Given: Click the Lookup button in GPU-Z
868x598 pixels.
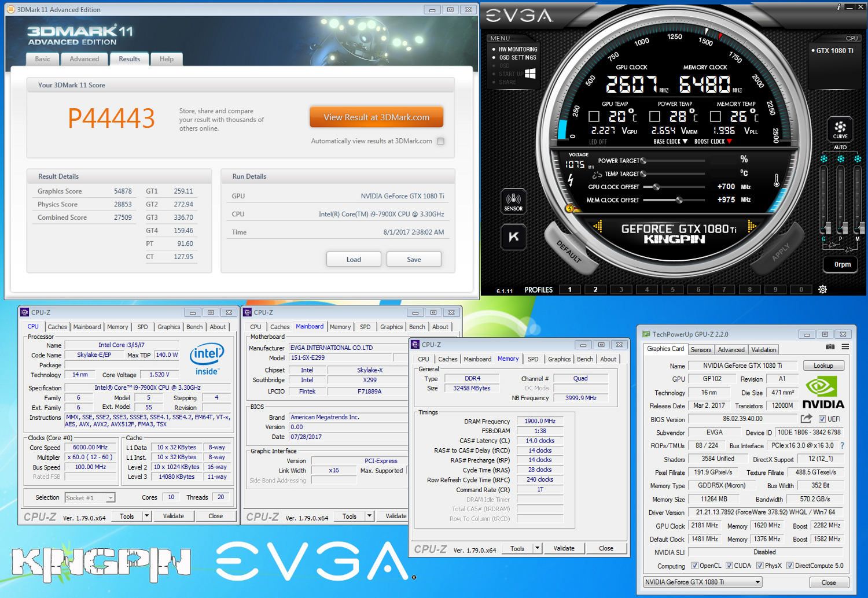Looking at the screenshot, I should [x=823, y=366].
